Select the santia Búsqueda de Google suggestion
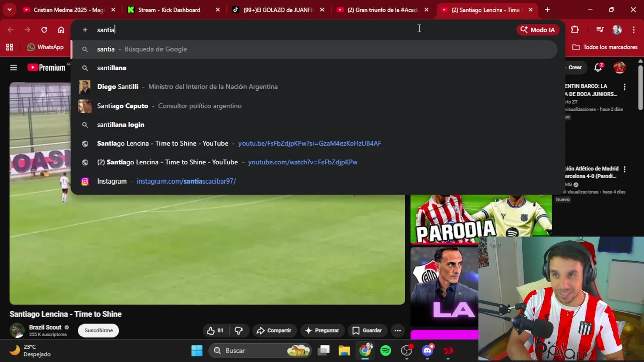This screenshot has width=644, height=362. (314, 49)
